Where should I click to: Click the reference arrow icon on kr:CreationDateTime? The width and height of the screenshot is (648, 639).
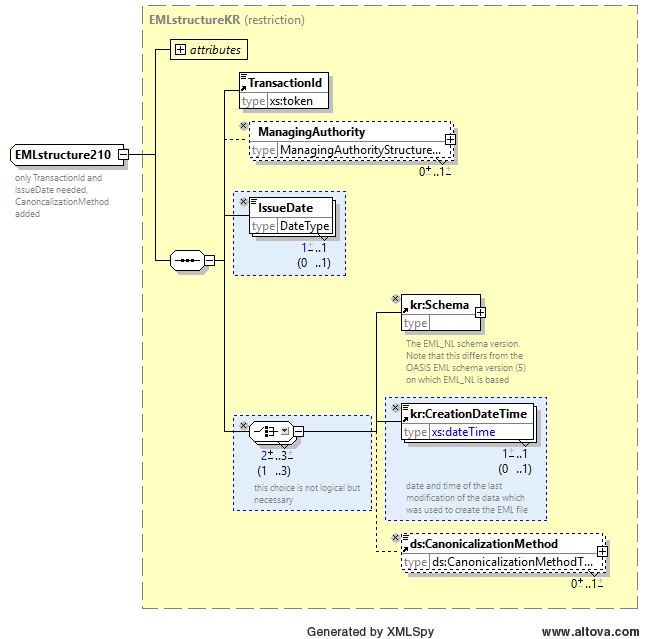[405, 420]
